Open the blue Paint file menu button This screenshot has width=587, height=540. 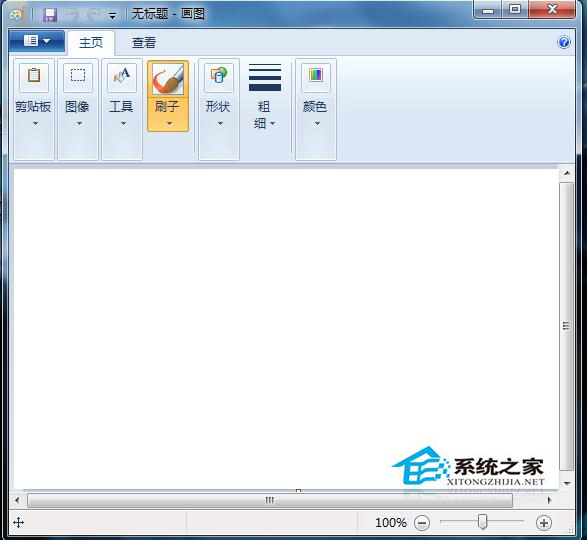click(x=37, y=41)
